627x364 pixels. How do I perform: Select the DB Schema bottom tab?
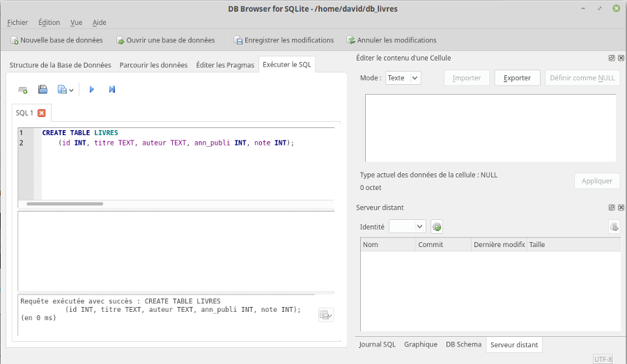pyautogui.click(x=463, y=345)
